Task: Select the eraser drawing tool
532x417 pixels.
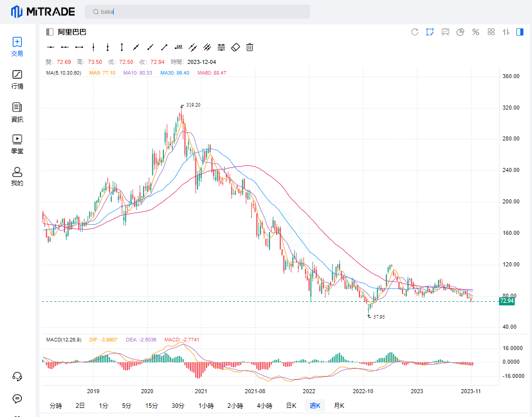Action: (x=235, y=47)
